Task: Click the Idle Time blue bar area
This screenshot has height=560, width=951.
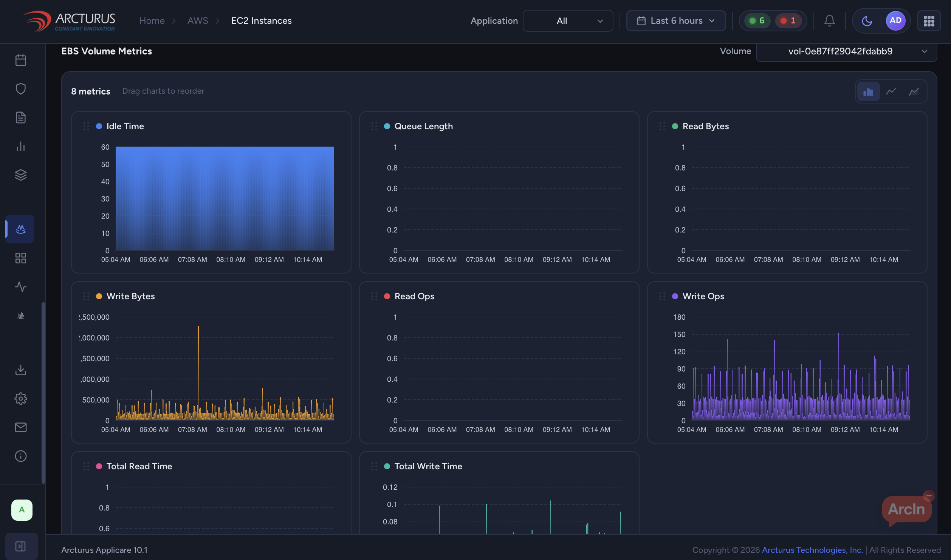Action: [225, 198]
